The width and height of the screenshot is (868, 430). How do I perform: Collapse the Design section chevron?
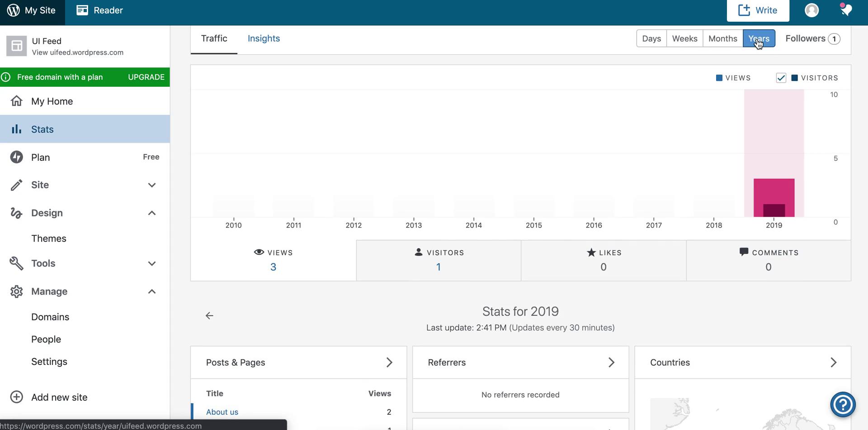[x=152, y=213]
